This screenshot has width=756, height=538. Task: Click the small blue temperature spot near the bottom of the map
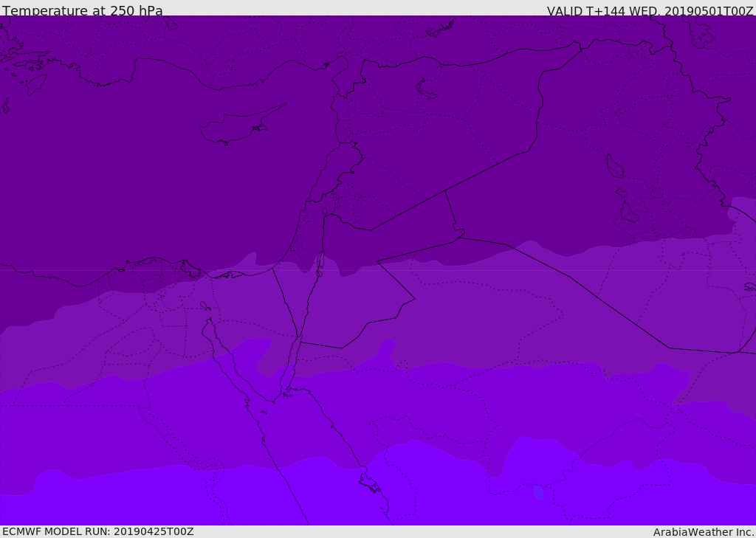[x=538, y=493]
